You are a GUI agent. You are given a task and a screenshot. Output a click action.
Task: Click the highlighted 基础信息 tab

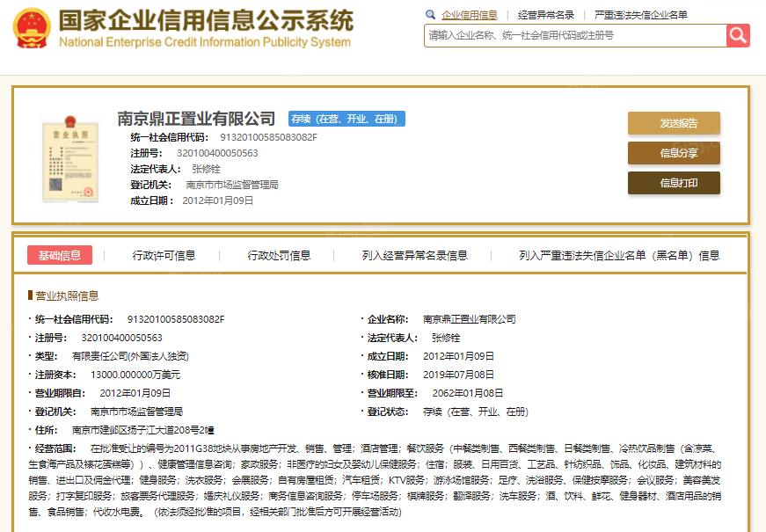tap(61, 254)
